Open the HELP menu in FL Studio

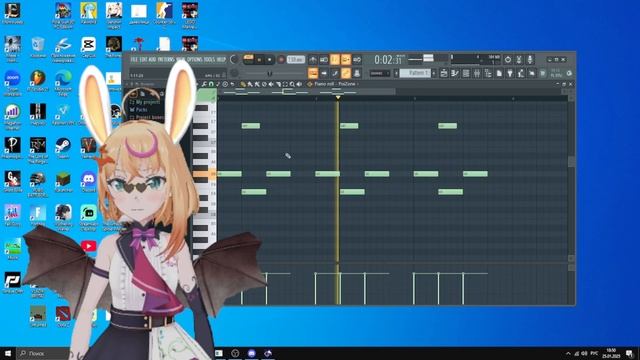(x=221, y=60)
